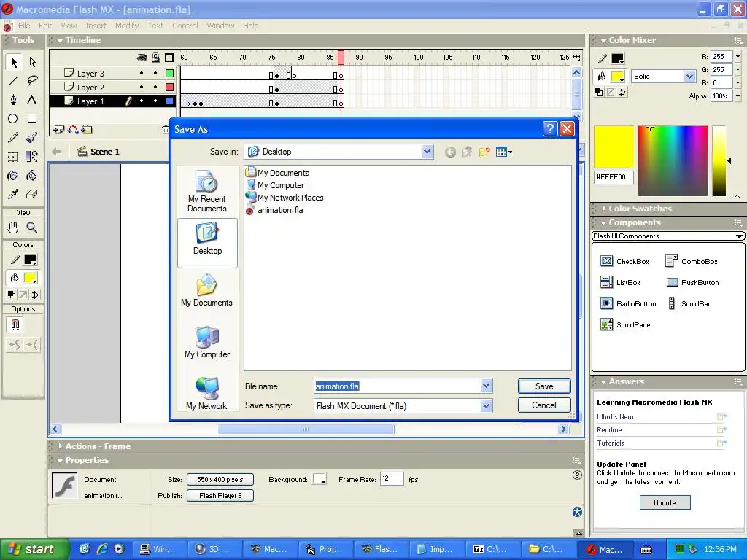Toggle Snap to Objects magnet option
The width and height of the screenshot is (747, 560).
click(15, 324)
